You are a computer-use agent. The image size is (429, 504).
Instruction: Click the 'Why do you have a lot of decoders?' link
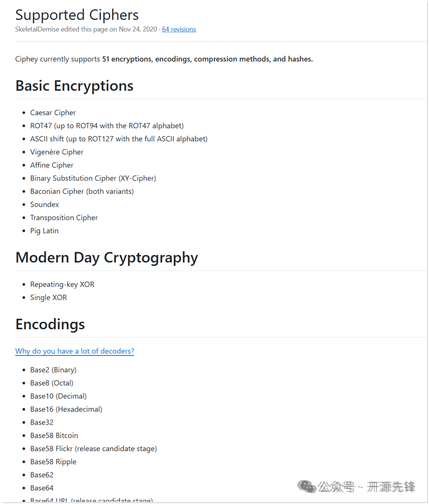(75, 351)
